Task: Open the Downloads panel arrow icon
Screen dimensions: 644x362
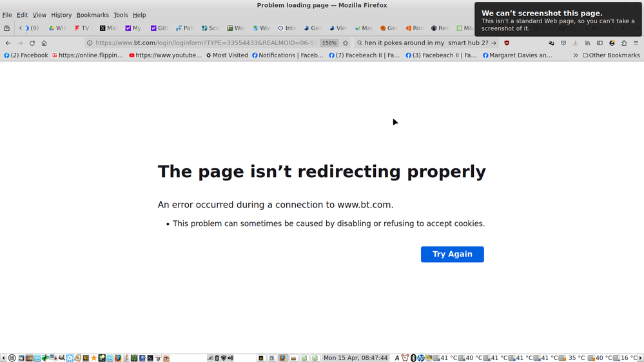Action: (x=576, y=43)
